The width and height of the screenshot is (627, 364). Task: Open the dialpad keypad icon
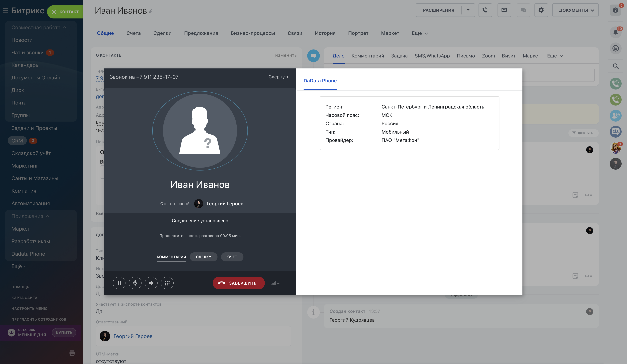[167, 283]
